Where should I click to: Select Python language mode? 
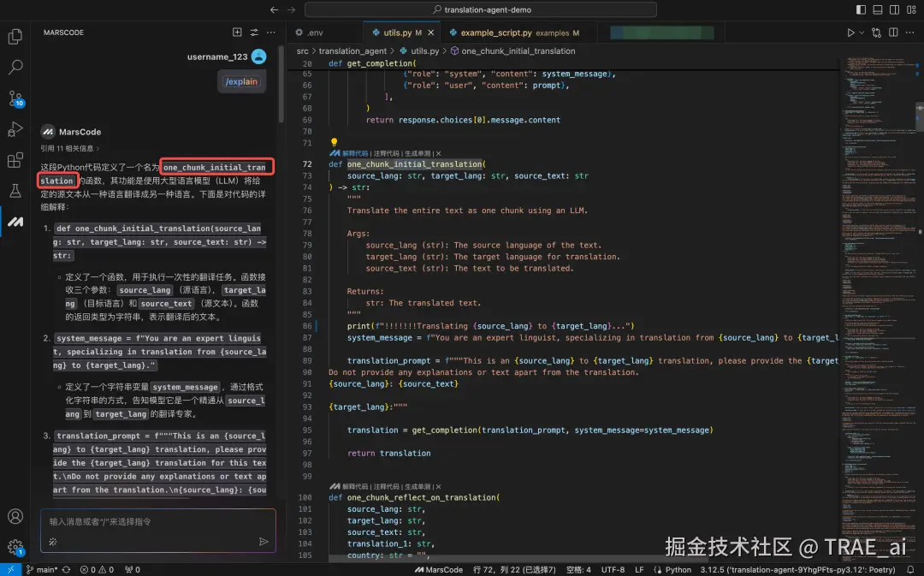pos(678,569)
